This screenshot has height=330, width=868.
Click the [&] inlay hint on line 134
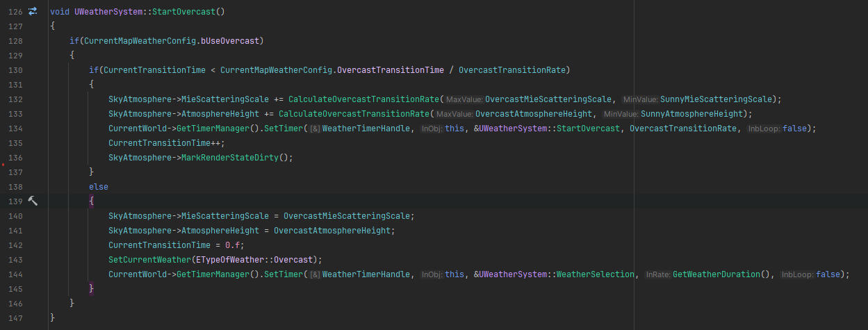tap(314, 129)
